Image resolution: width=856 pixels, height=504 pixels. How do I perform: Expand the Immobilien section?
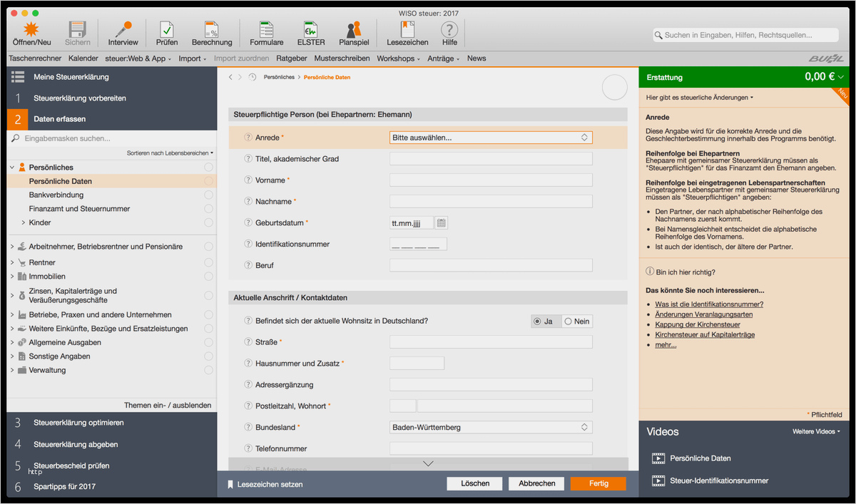coord(12,277)
